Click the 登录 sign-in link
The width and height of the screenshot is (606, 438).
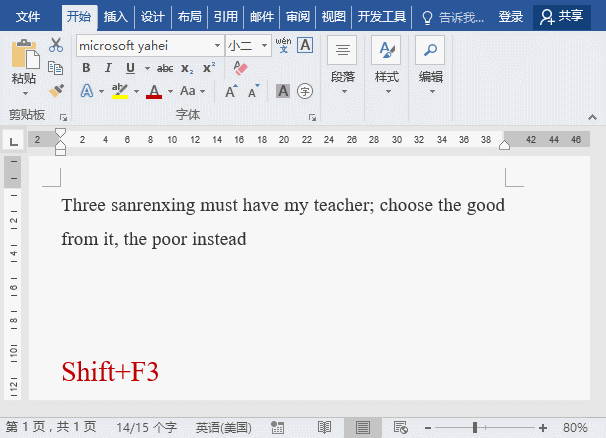pos(511,17)
